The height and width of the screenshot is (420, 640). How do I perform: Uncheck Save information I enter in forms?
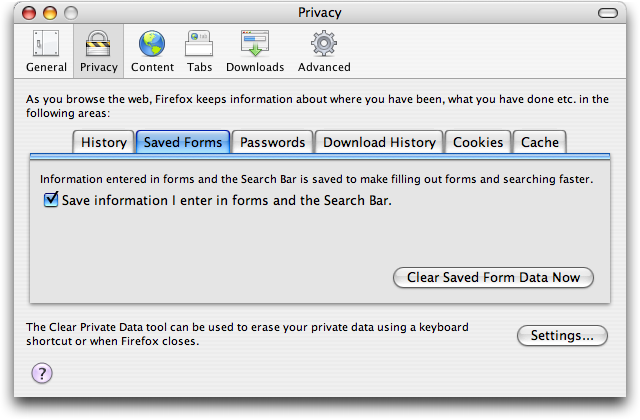51,200
